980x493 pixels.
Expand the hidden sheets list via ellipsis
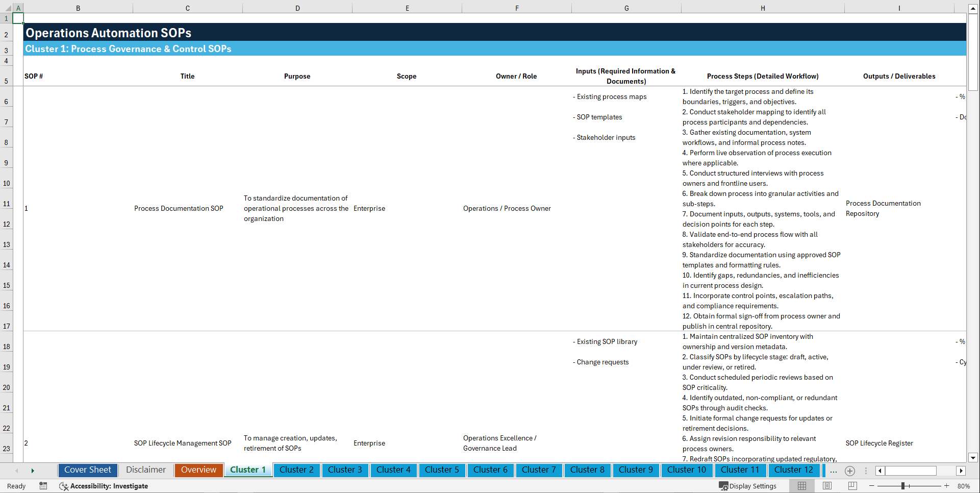(x=834, y=471)
